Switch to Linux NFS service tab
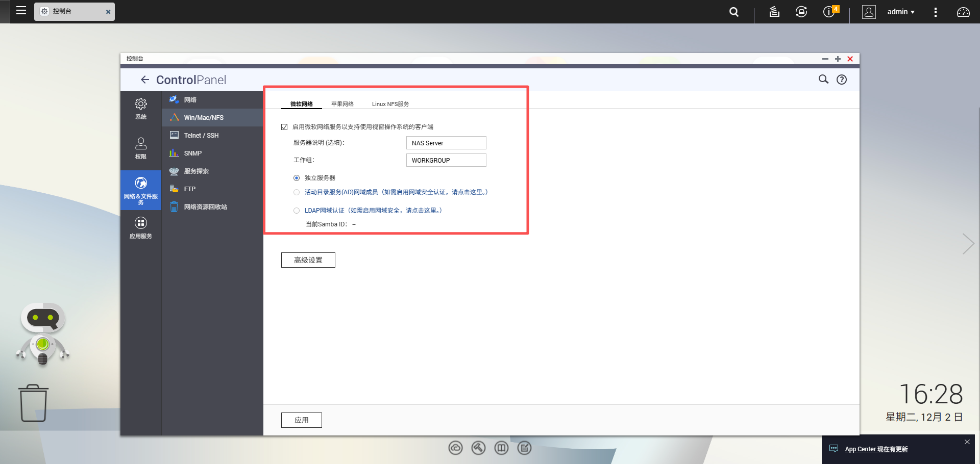This screenshot has height=464, width=980. pos(390,104)
